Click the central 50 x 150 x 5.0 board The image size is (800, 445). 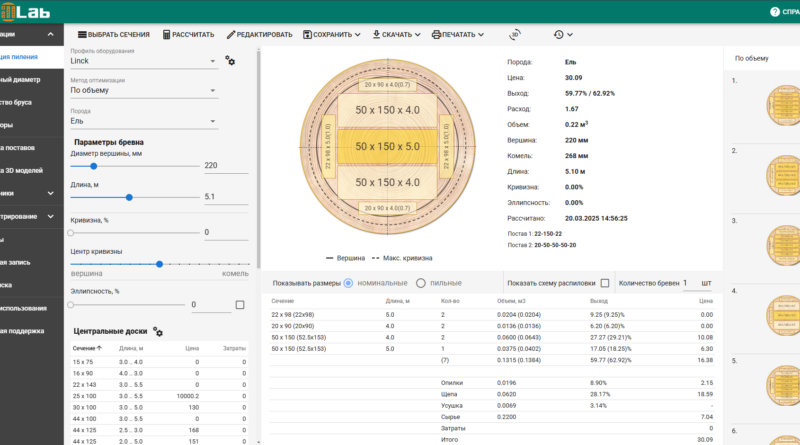pos(387,146)
